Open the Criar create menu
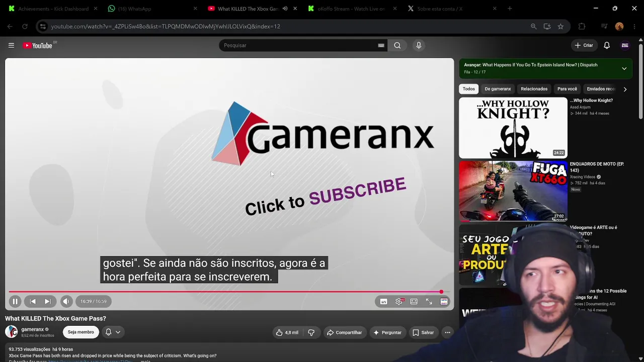This screenshot has height=362, width=644. (x=584, y=45)
